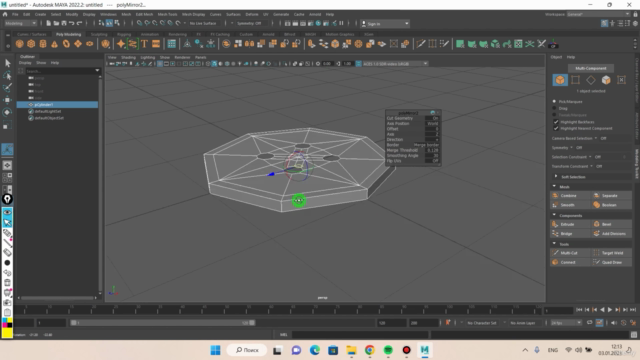Screen dimensions: 640x360
Task: Toggle loop playback icon near frame rate
Action: (589, 323)
